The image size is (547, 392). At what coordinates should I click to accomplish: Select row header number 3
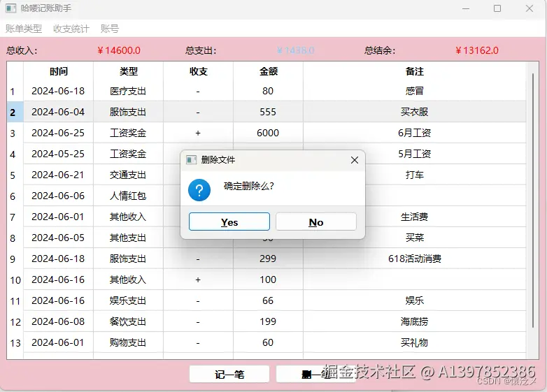[x=15, y=133]
